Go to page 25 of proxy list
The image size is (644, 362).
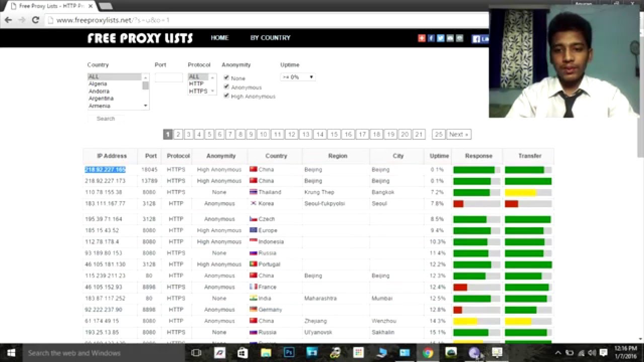439,134
